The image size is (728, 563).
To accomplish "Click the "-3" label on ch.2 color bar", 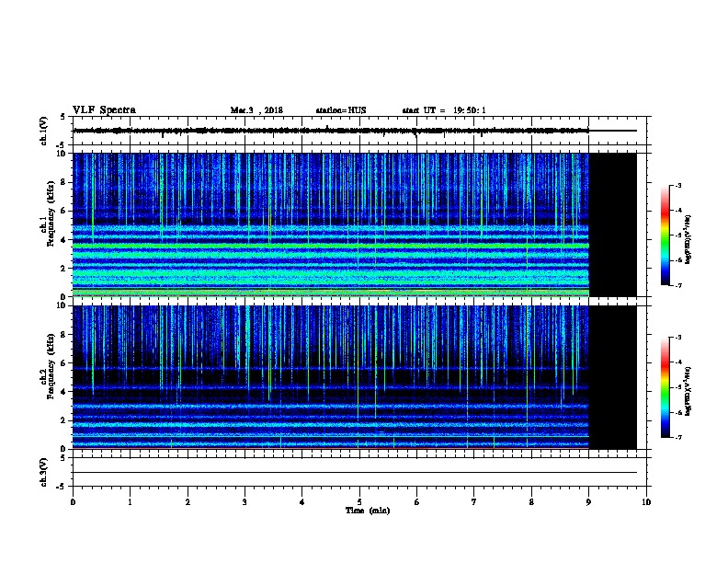I will coord(678,338).
